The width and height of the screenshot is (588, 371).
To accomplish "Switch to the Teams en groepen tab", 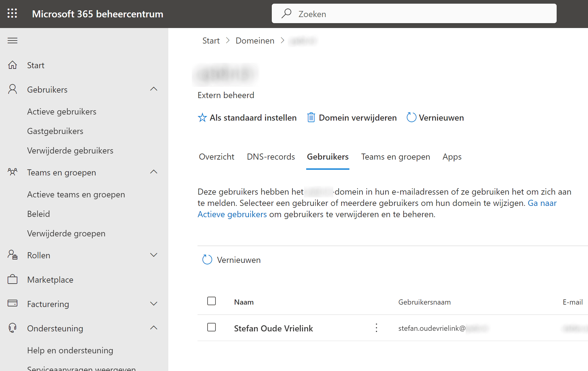I will 395,157.
